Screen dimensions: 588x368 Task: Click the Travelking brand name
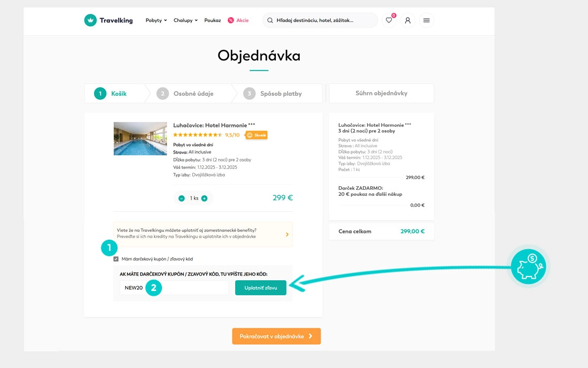point(116,20)
